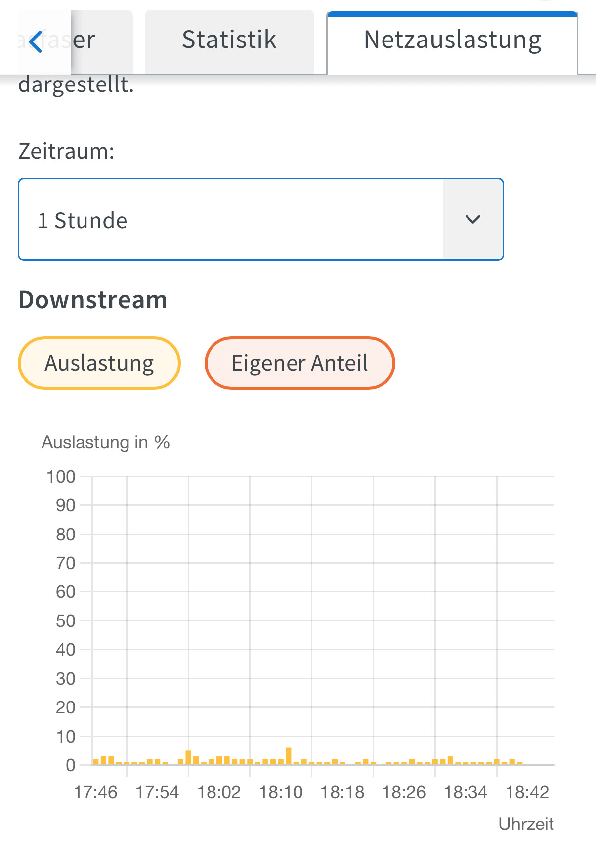Click the Uhrzeit axis label
The height and width of the screenshot is (868, 596).
click(x=526, y=824)
